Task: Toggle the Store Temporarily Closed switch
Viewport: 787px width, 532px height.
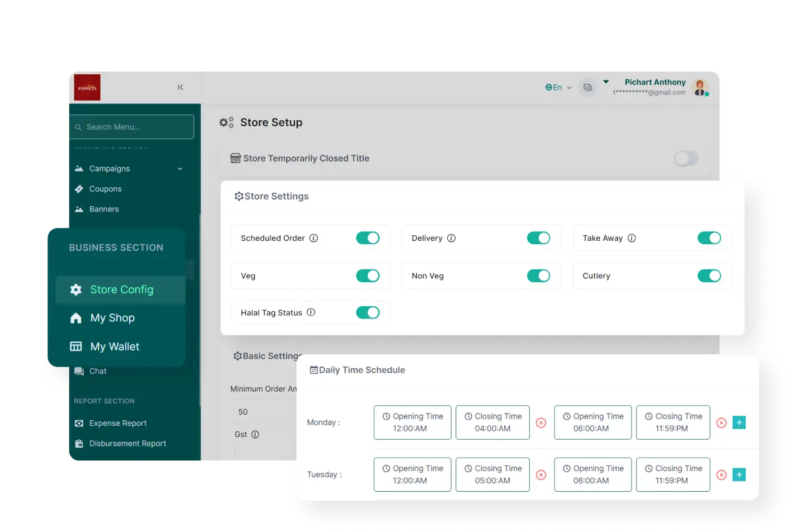Action: tap(686, 158)
